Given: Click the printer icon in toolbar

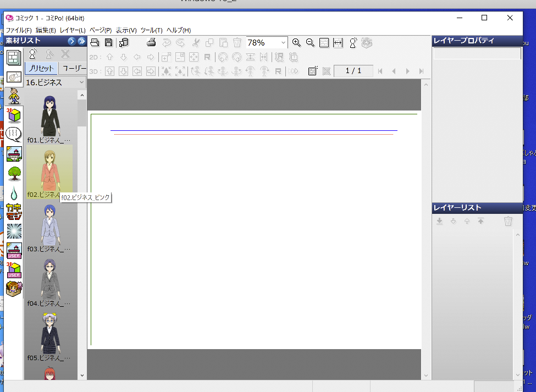Looking at the screenshot, I should (152, 42).
